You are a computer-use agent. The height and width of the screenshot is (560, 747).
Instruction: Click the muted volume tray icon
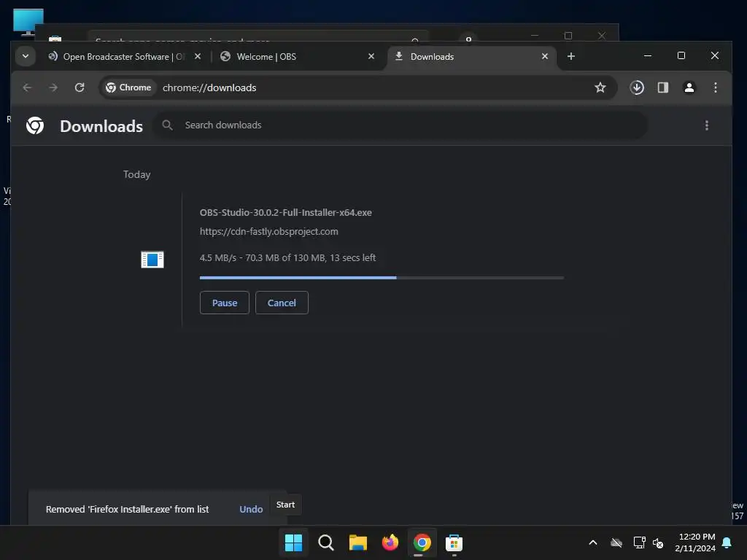pos(658,542)
